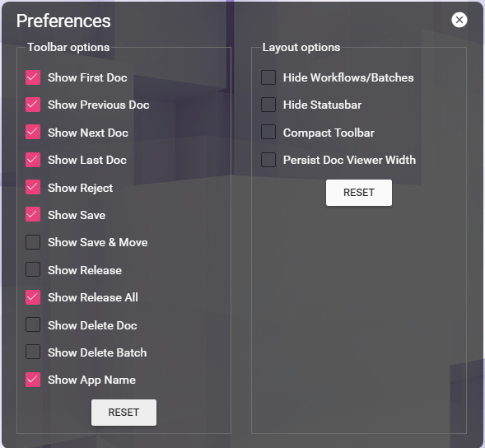This screenshot has width=485, height=448.
Task: Turn on Compact Toolbar
Action: coord(268,132)
